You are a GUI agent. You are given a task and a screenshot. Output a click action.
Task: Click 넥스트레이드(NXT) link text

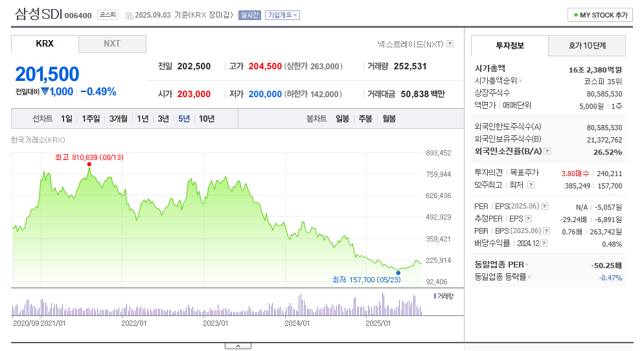[410, 44]
